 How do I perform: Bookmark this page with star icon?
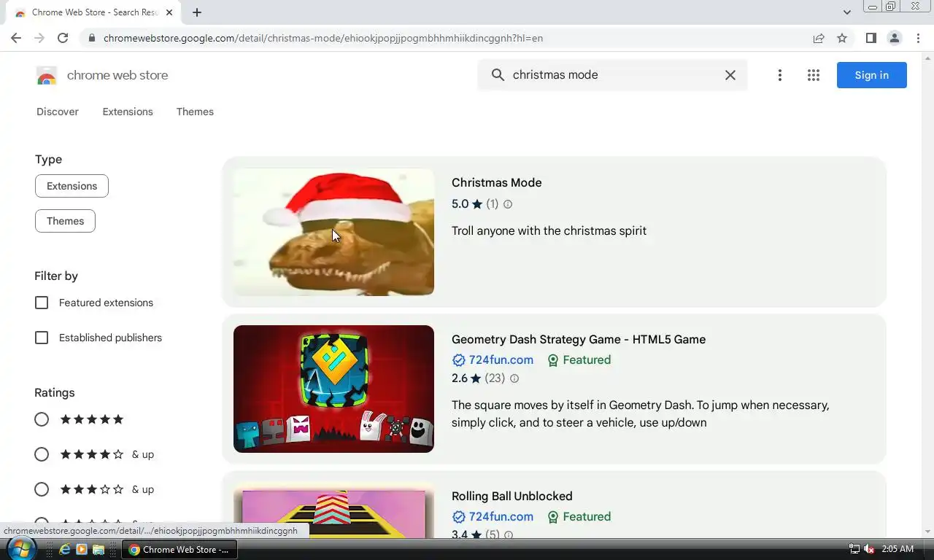(x=842, y=38)
